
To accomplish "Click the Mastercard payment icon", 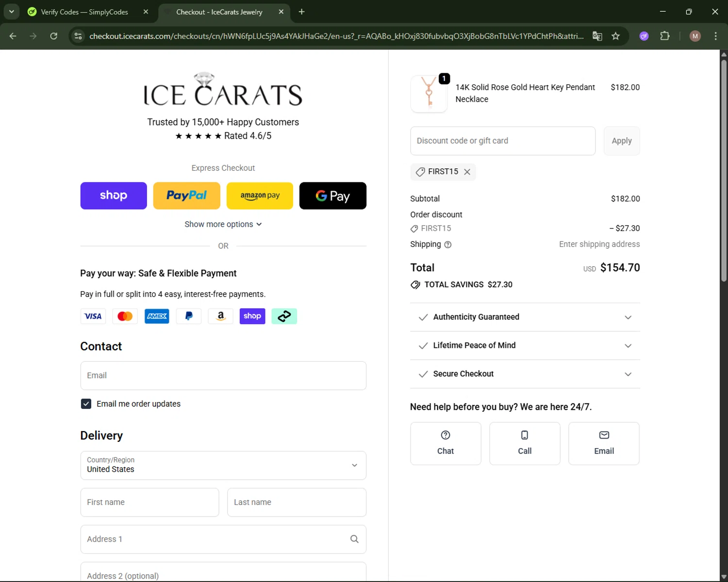I will click(125, 316).
